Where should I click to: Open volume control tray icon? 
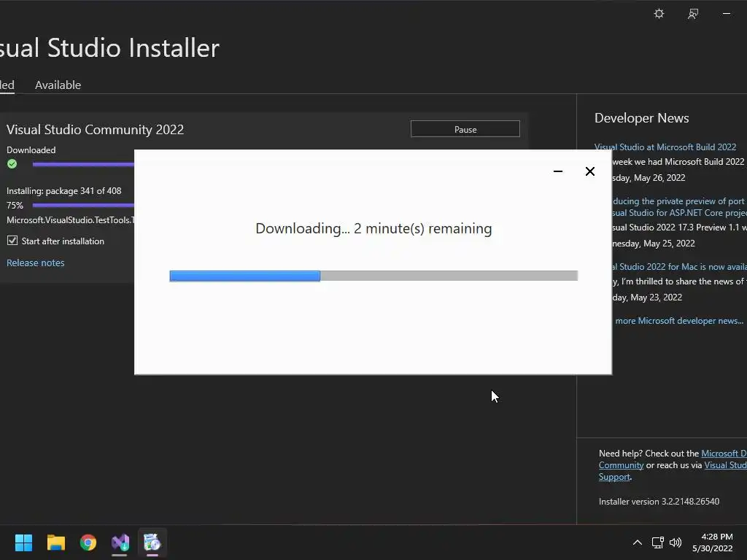[x=676, y=542]
